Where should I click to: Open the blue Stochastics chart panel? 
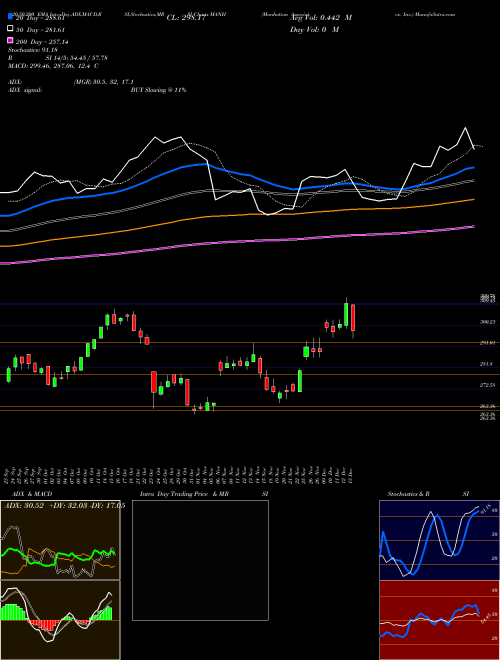[x=439, y=540]
